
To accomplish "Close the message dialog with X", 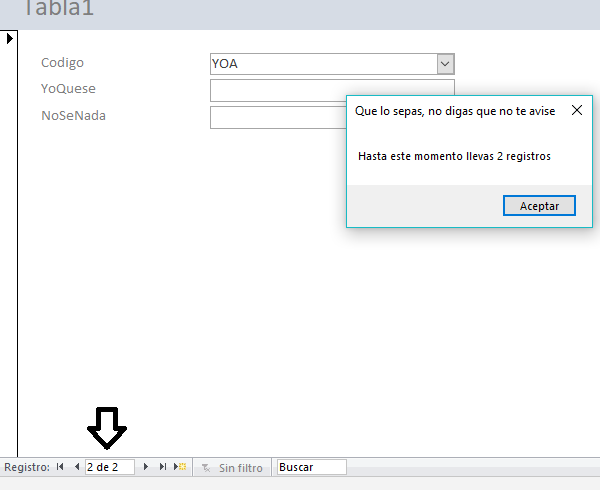I will click(x=577, y=110).
